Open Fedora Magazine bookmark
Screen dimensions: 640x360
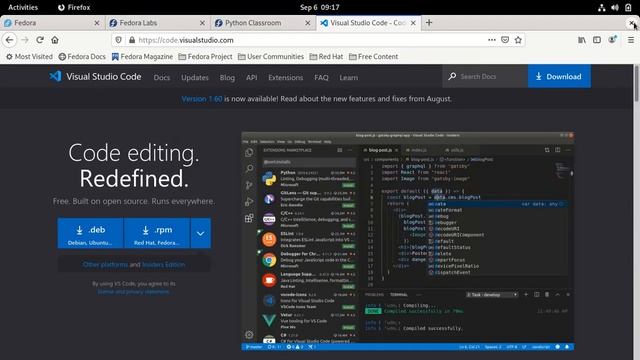pos(142,57)
